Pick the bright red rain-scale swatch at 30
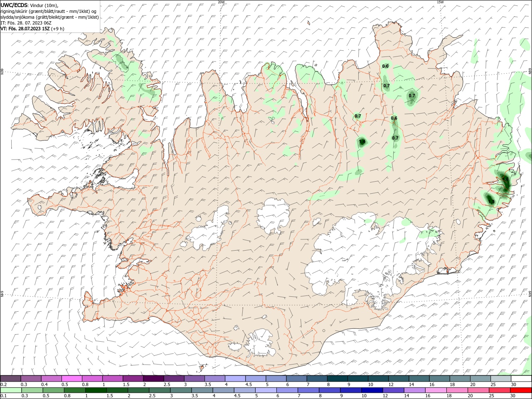The height and width of the screenshot is (399, 532). [521, 390]
